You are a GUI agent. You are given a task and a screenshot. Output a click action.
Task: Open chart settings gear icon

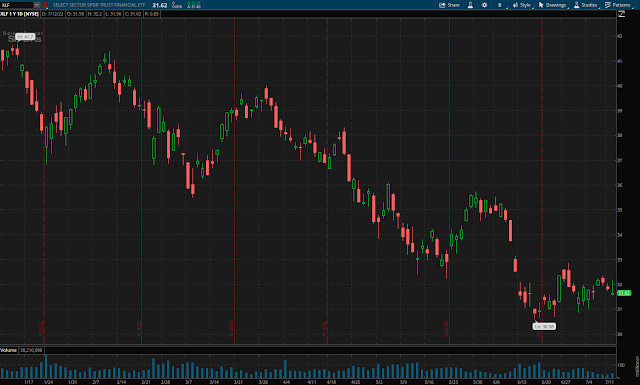(x=484, y=5)
